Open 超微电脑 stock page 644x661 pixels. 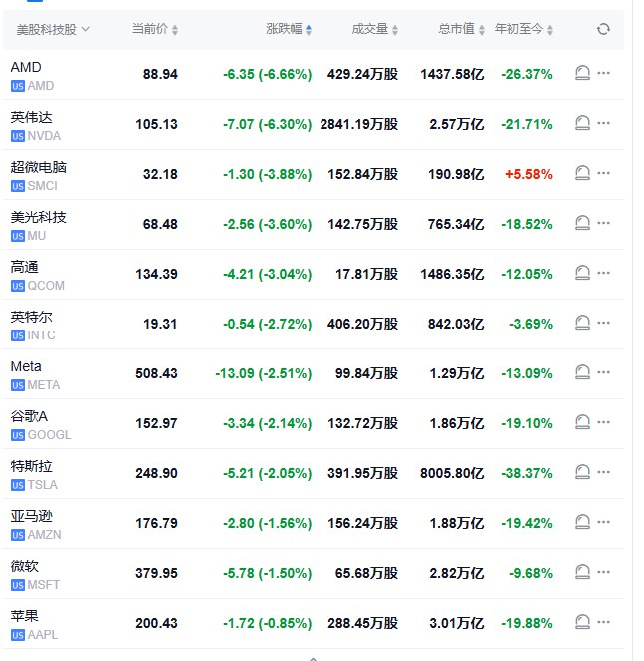(38, 167)
